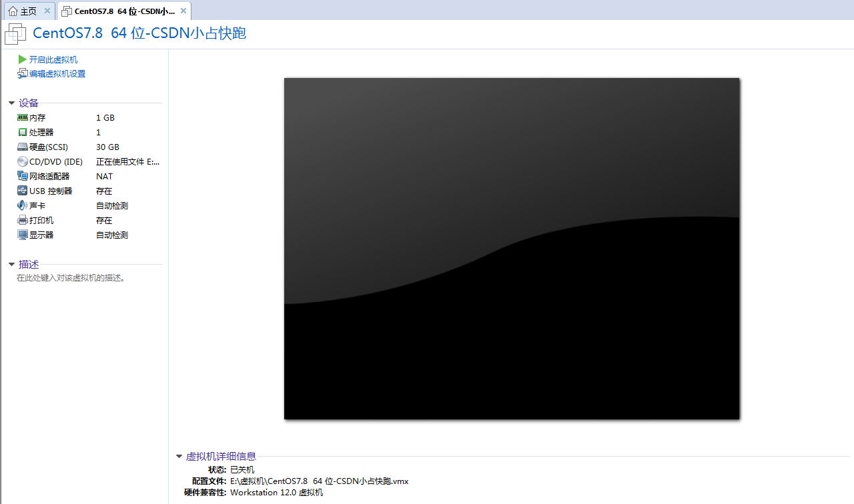Select the 处理器 (Processor) device icon

22,132
